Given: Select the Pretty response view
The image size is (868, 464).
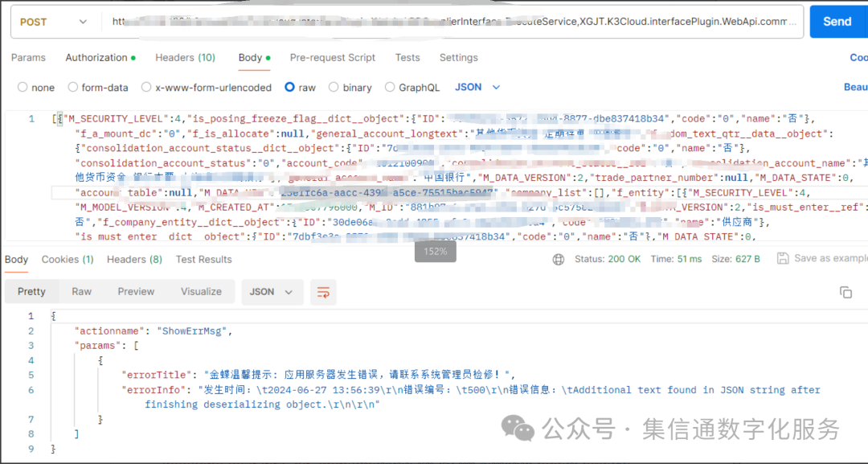Looking at the screenshot, I should (31, 291).
